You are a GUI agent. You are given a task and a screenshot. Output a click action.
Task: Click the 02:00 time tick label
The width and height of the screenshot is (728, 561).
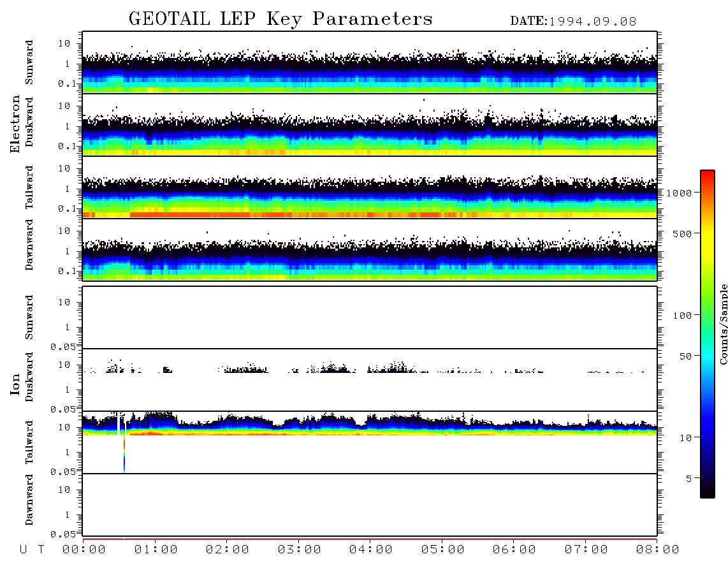click(228, 550)
